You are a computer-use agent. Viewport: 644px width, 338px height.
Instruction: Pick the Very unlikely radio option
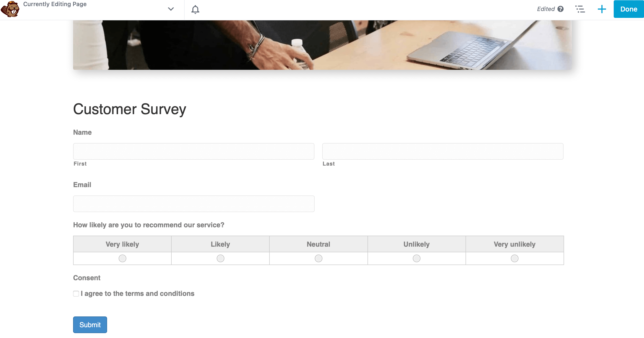[x=514, y=258]
